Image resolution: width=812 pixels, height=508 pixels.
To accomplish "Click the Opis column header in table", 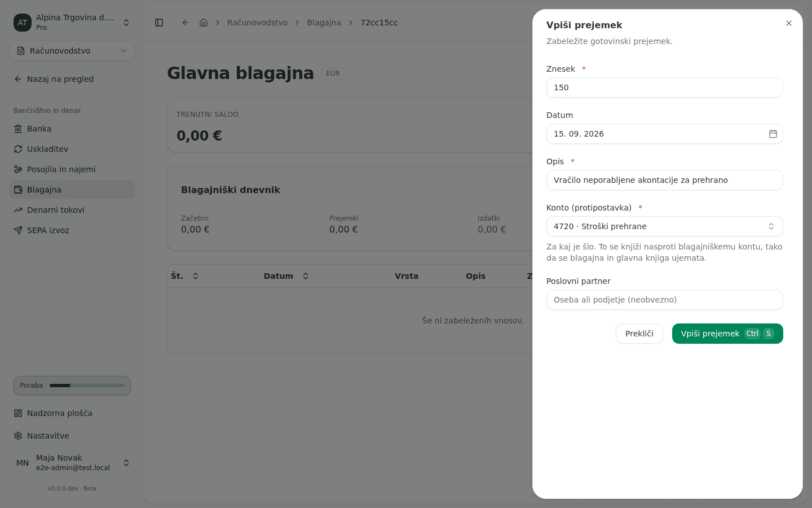I will pos(475,276).
